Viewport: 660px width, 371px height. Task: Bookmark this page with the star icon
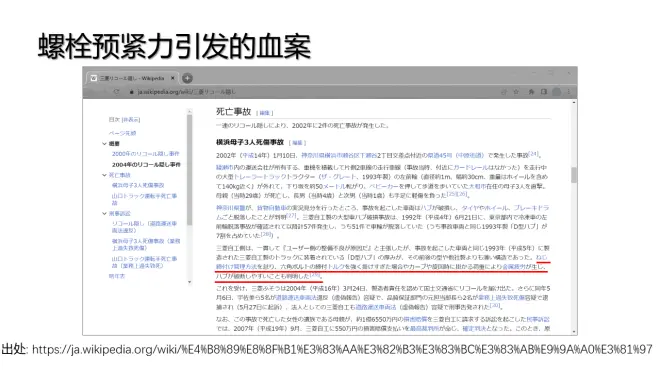pos(516,92)
